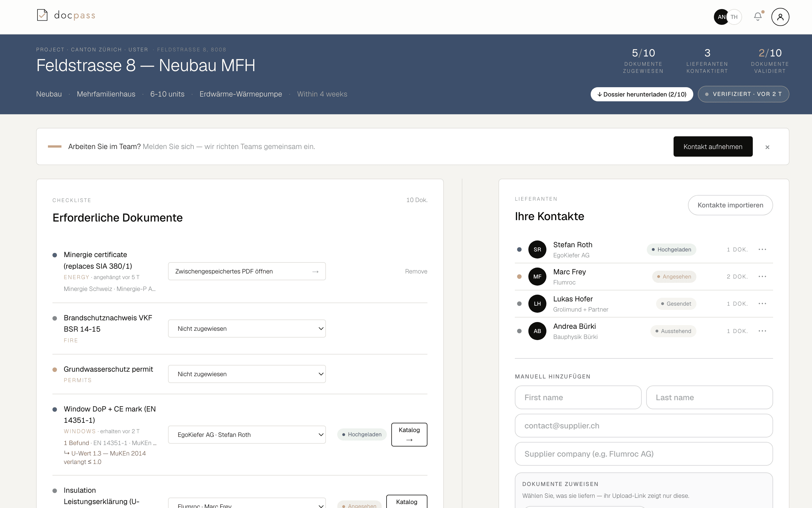Screen dimensions: 812x508
Task: Open the Grundwasserschutz permit supplier dropdown
Action: point(247,374)
